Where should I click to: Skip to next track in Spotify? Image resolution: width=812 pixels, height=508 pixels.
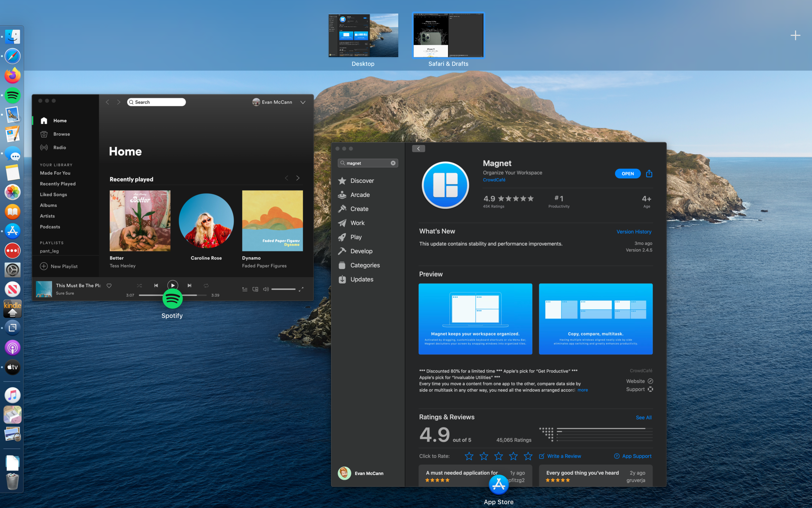tap(189, 285)
